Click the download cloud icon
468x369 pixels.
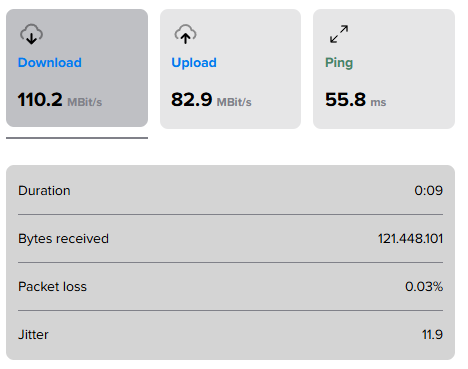(31, 34)
